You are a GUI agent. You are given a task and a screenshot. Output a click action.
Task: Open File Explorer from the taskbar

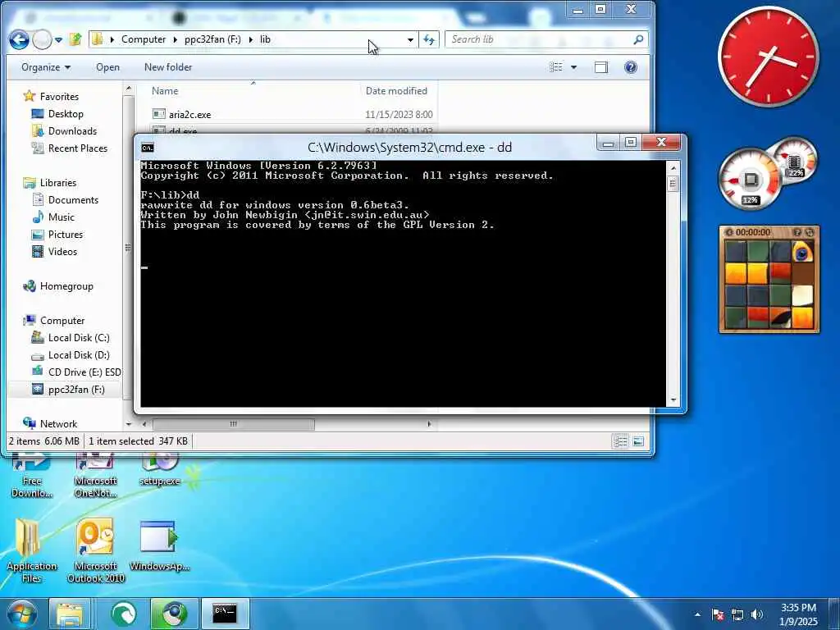(70, 614)
